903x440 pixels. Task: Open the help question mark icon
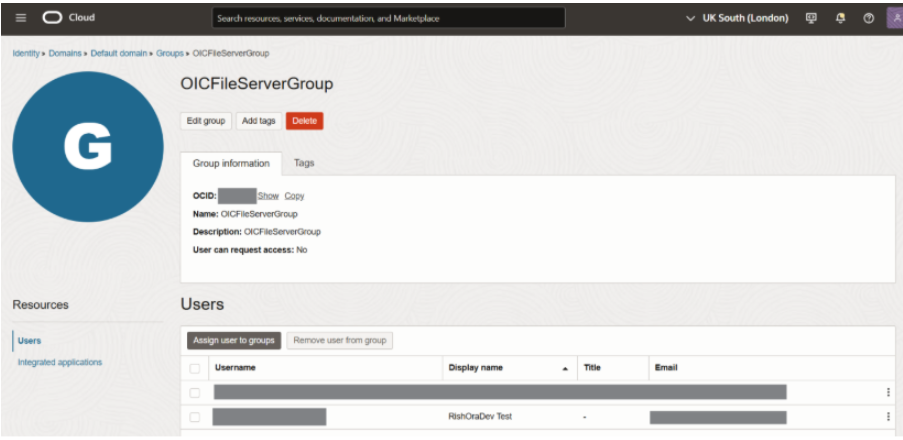868,18
